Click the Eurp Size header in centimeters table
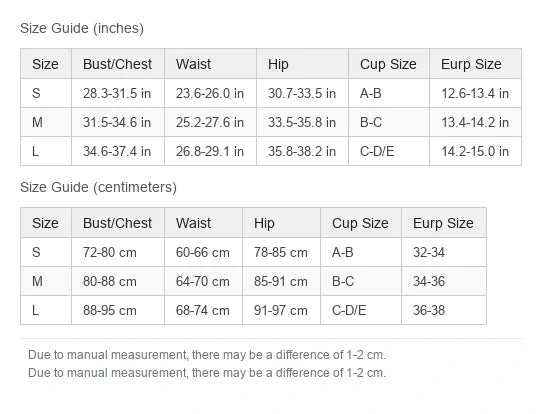Screen dimensions: 541x414 tap(444, 223)
